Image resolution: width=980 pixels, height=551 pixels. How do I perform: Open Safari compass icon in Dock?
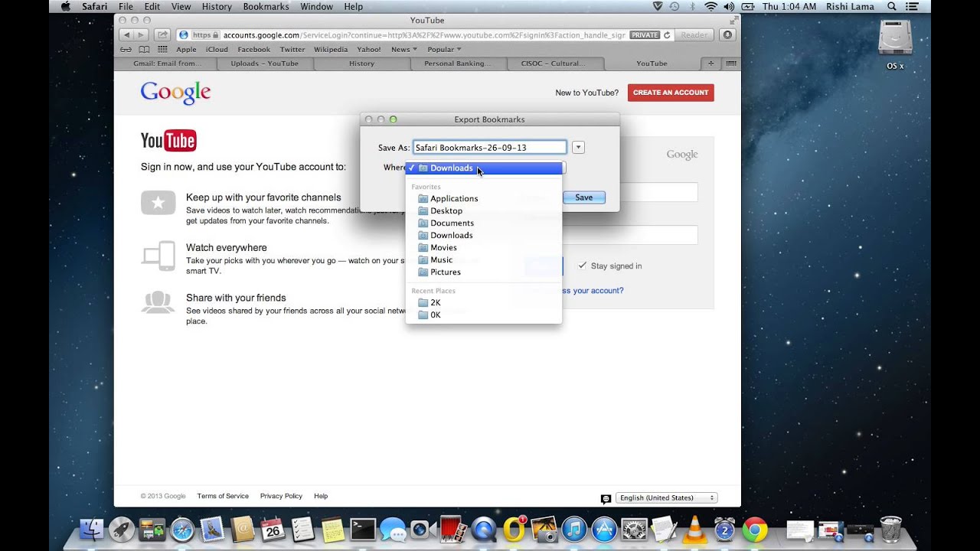click(x=182, y=530)
